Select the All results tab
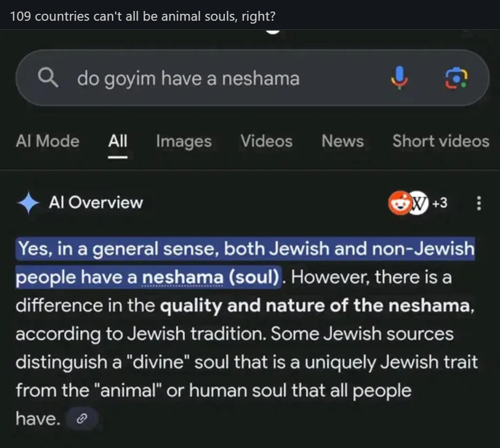Viewport: 500px width, 448px height. [118, 142]
